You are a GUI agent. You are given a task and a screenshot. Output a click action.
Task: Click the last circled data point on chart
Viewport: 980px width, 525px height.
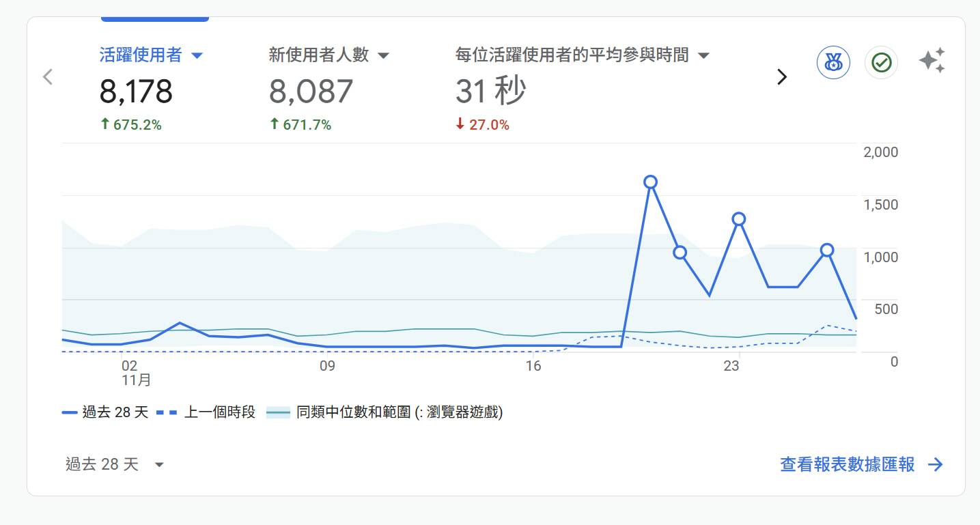(x=827, y=250)
